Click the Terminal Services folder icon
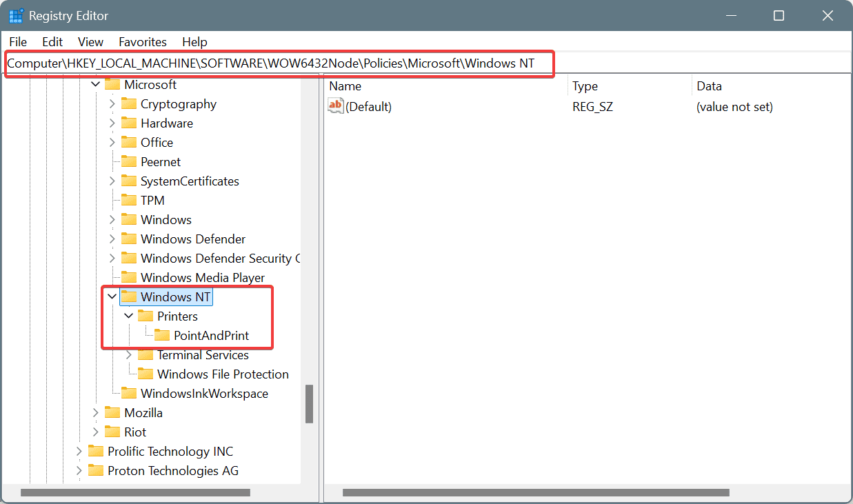Image resolution: width=853 pixels, height=504 pixels. point(145,354)
